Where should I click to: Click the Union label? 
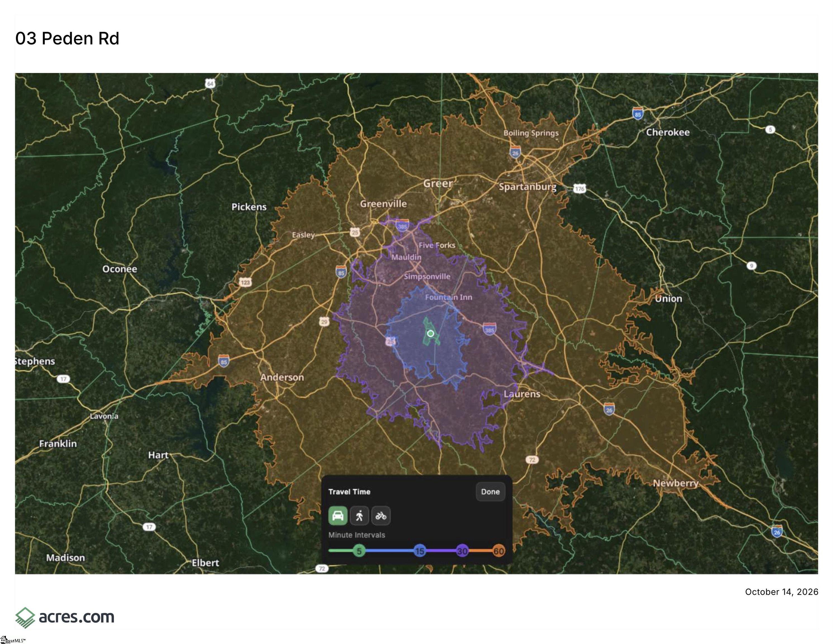click(x=669, y=299)
